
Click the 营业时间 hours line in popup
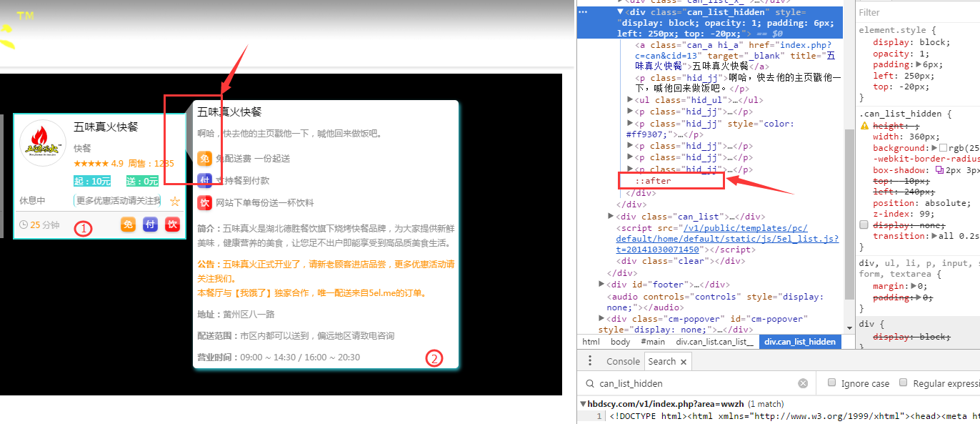[279, 357]
